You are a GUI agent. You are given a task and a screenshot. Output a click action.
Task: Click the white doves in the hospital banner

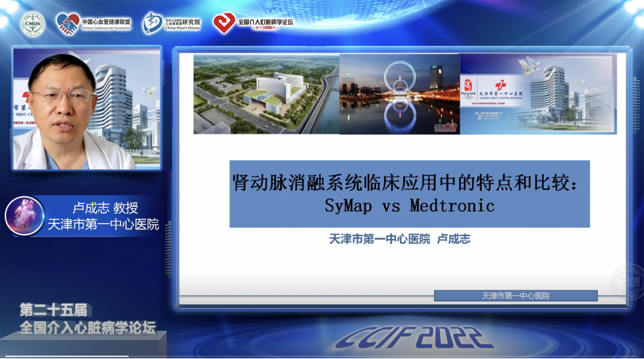point(528,65)
